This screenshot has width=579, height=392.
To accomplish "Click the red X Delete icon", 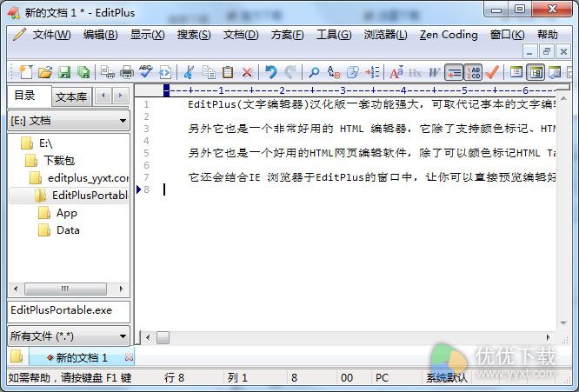I will [x=247, y=72].
